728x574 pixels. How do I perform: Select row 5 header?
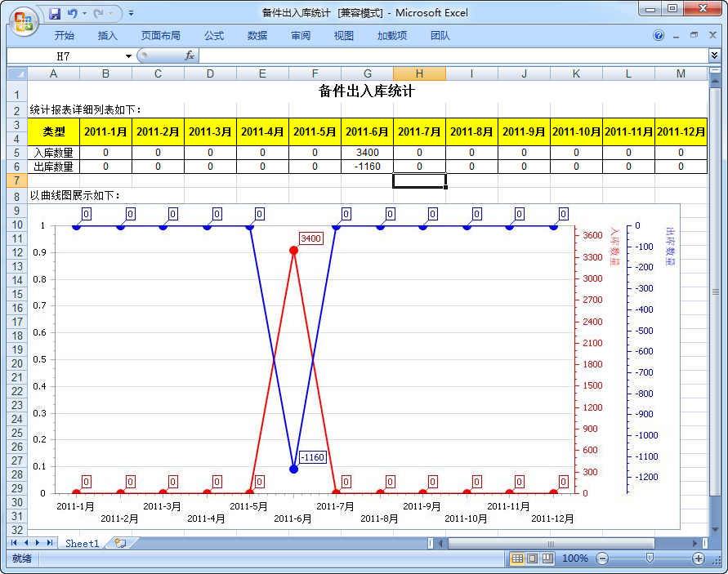(17, 153)
